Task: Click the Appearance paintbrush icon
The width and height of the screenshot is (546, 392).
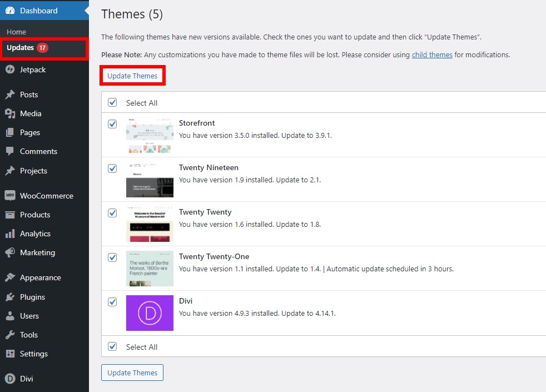Action: [10, 277]
